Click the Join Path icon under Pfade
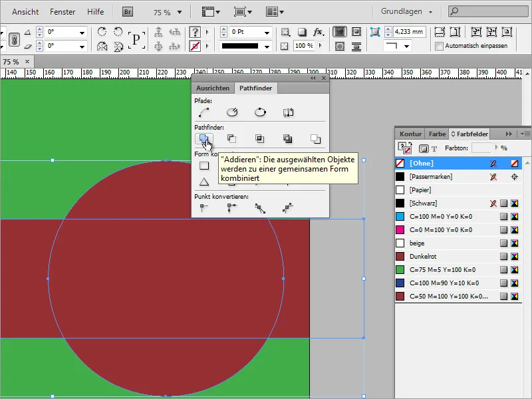532x399 pixels. click(x=204, y=112)
